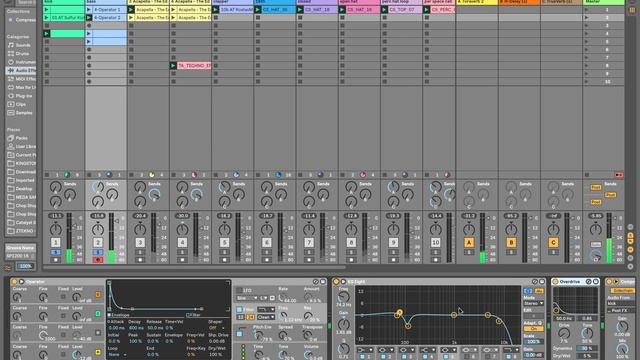Launch the CS_HAT_30 clip
The width and height of the screenshot is (640, 360).
tap(258, 9)
